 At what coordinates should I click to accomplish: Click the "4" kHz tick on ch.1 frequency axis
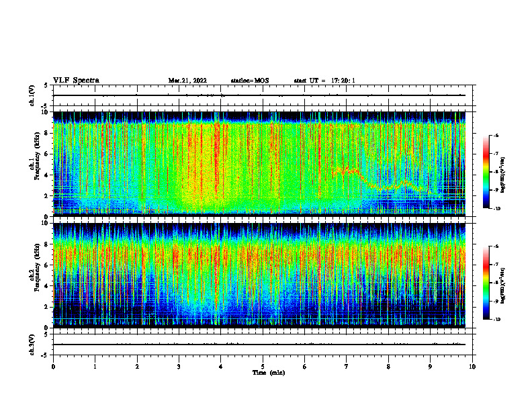pyautogui.click(x=46, y=175)
